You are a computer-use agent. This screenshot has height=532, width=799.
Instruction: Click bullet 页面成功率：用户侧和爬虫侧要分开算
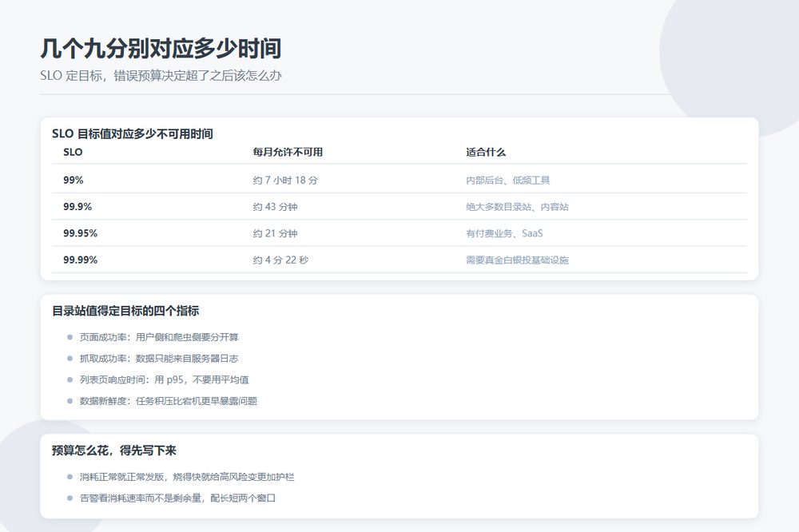click(159, 337)
